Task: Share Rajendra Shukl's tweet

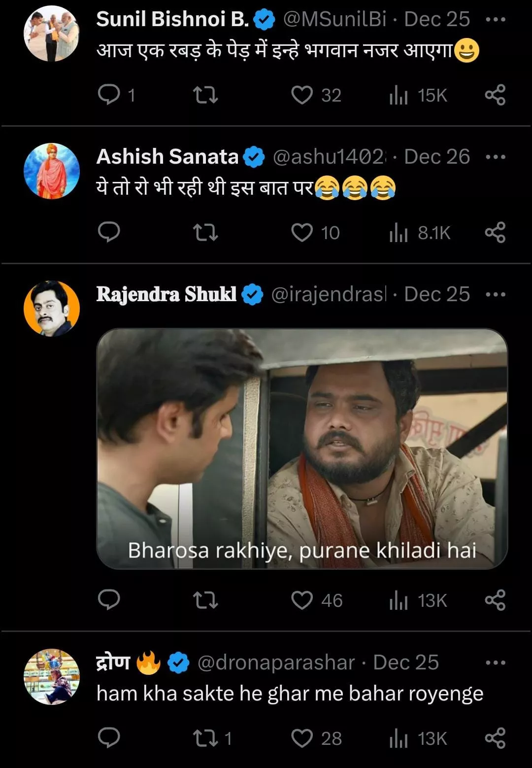Action: pos(495,600)
